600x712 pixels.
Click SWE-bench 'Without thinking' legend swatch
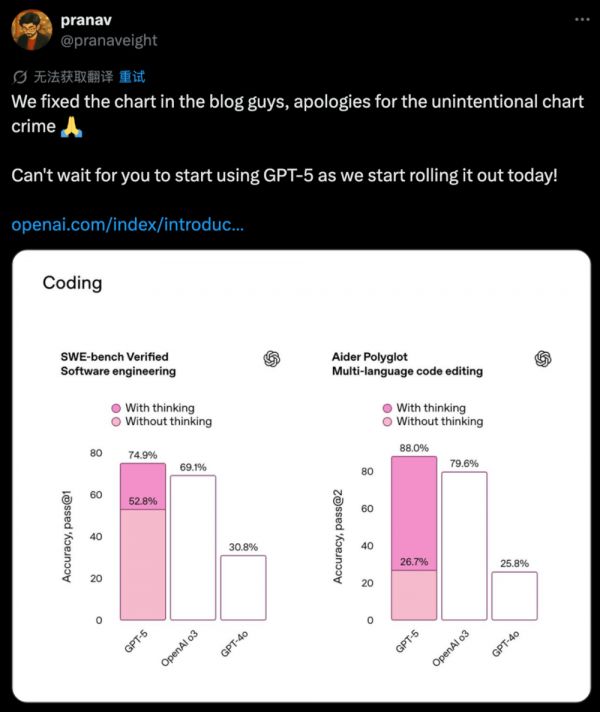pyautogui.click(x=116, y=422)
